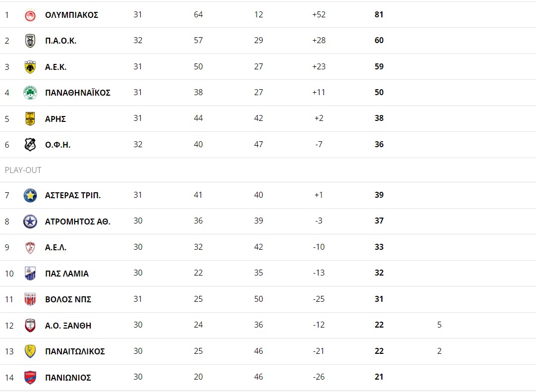The height and width of the screenshot is (392, 536).
Task: Click the O.F.I. black-and-white logo
Action: (30, 145)
